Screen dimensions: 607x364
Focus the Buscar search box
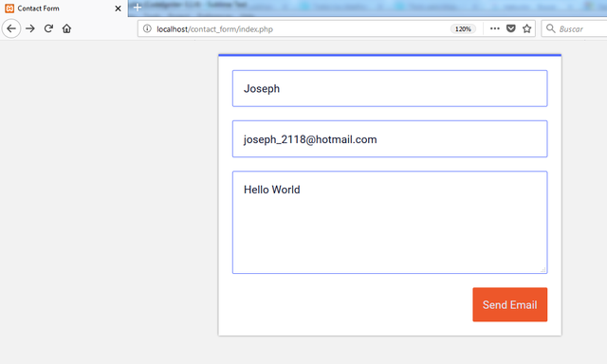574,28
